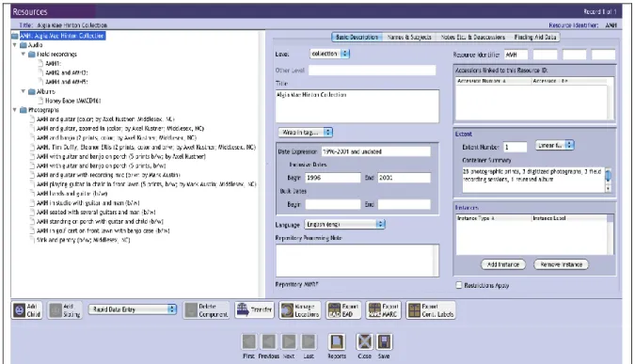
Task: Click the Inclusive Dates End field
Action: 405,178
